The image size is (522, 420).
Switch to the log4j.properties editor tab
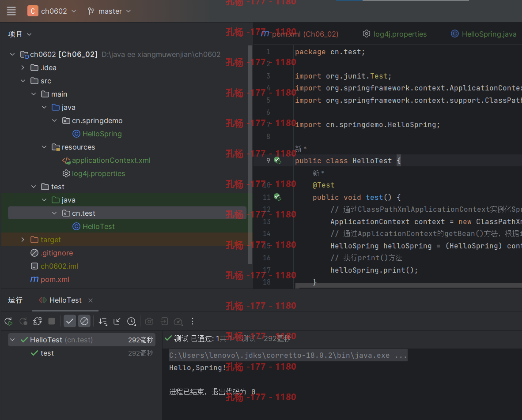(x=394, y=34)
